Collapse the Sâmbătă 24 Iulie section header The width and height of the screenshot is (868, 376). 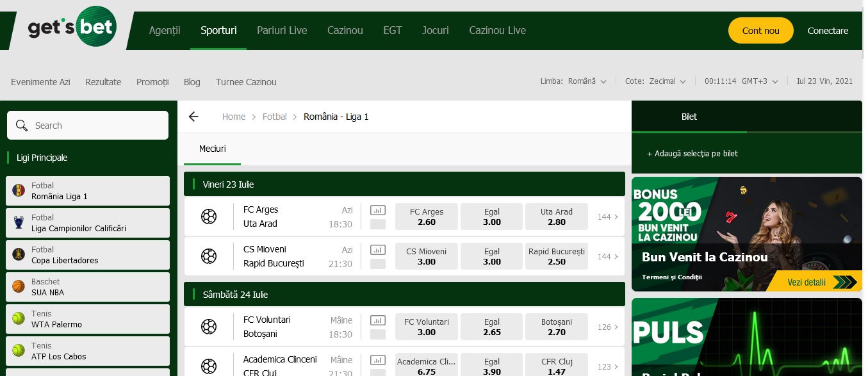tap(404, 295)
